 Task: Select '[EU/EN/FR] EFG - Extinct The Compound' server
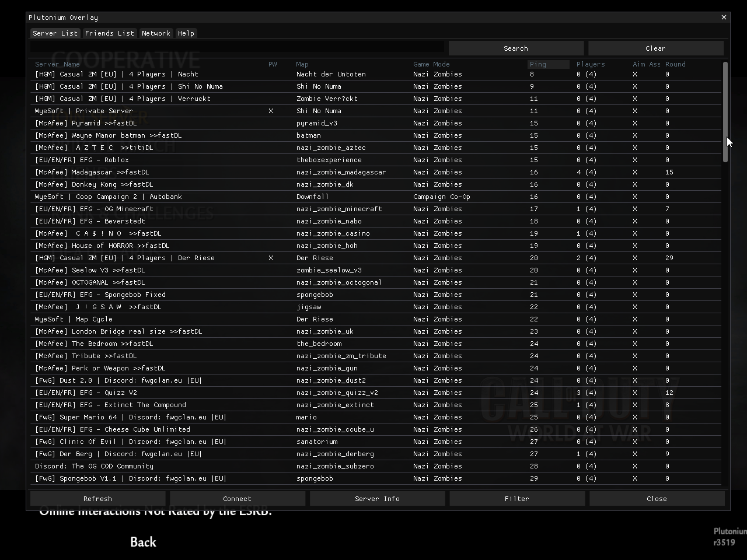pyautogui.click(x=376, y=405)
